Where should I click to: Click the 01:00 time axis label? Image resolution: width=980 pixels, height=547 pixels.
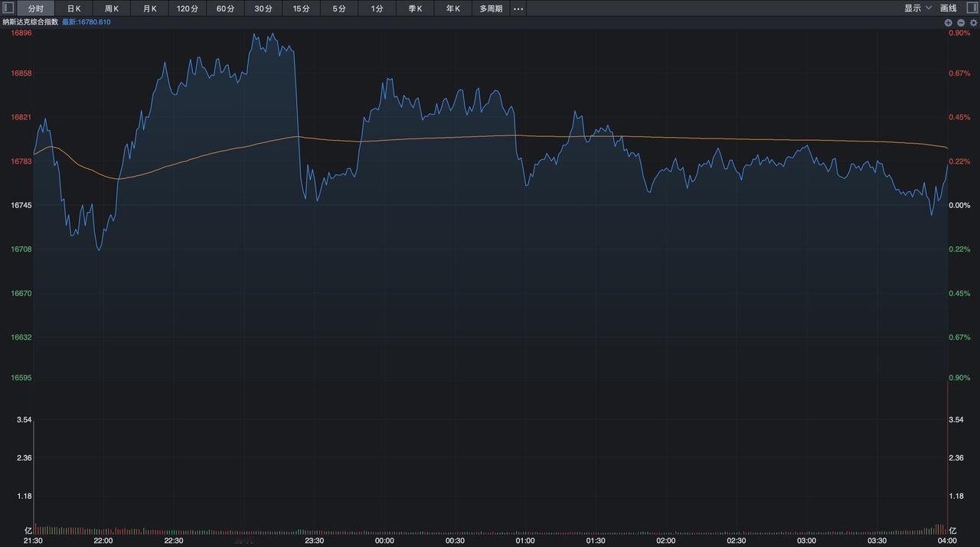525,541
